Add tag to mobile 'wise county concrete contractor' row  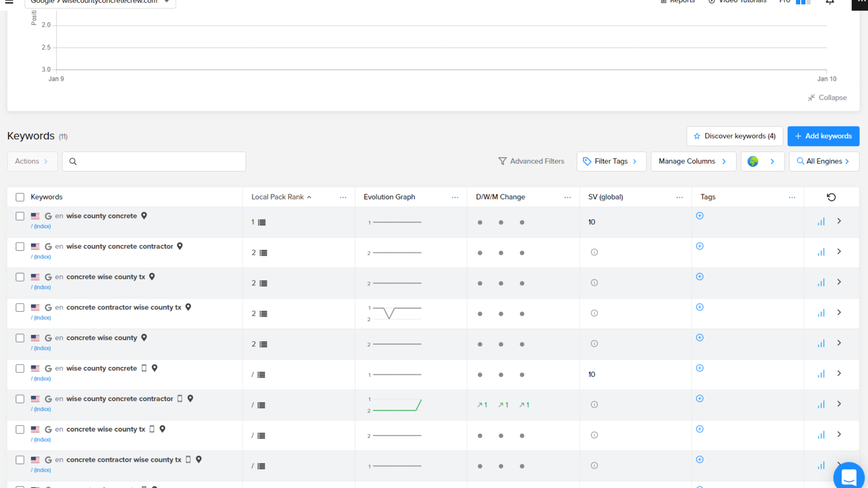[699, 399]
